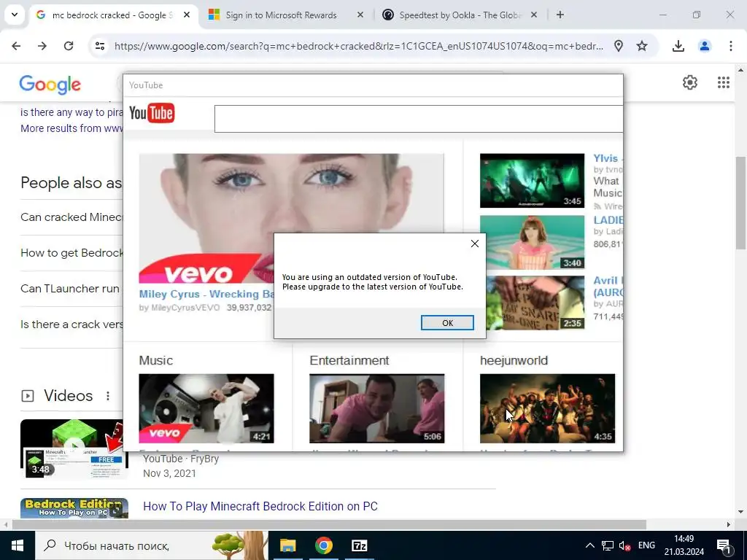The image size is (747, 560).
Task: Expand 'Is there a crack vers' question
Action: [71, 324]
